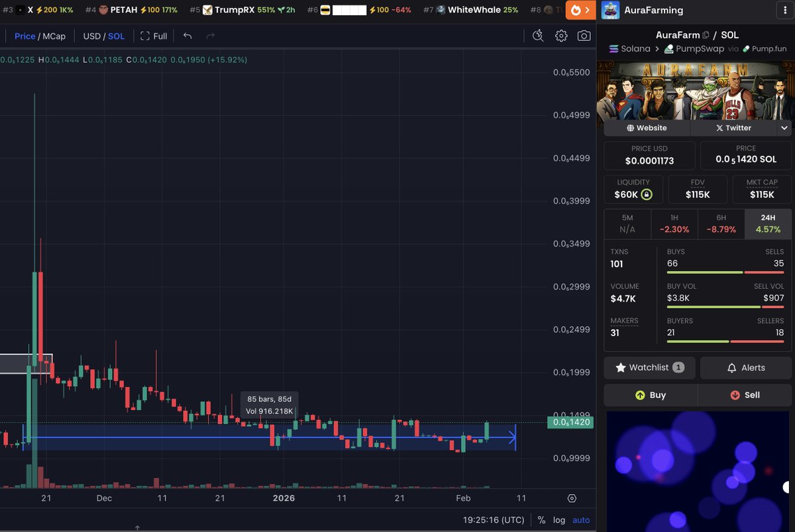Image resolution: width=795 pixels, height=532 pixels.
Task: Select the 6H timeframe stats tab
Action: point(721,224)
